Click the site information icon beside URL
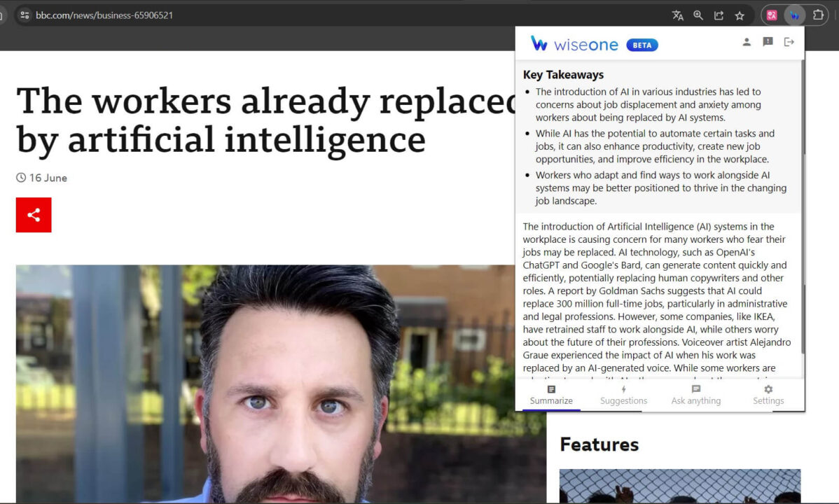 click(25, 15)
